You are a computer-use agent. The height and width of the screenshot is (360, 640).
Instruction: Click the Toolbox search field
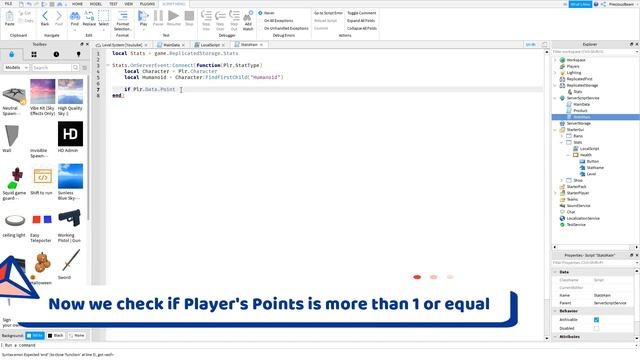(51, 67)
